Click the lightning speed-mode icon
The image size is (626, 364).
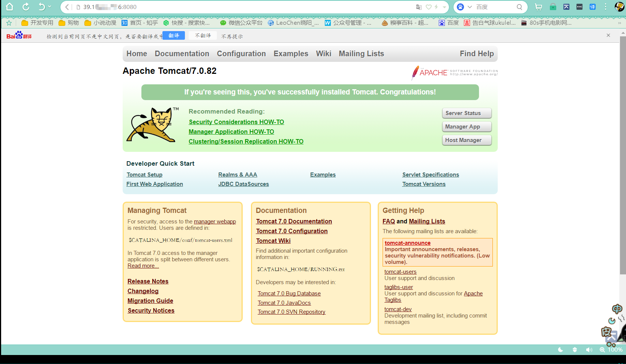[436, 7]
